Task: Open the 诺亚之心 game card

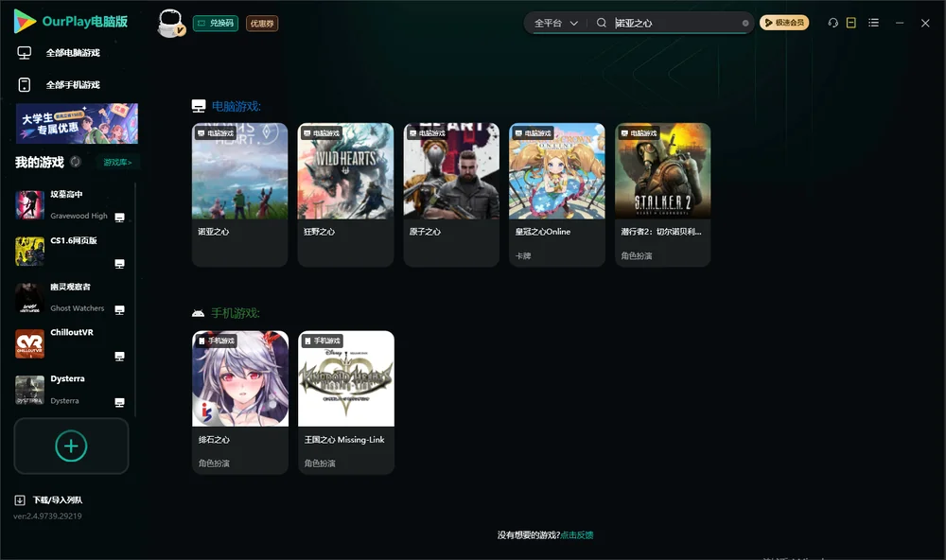Action: coord(240,194)
